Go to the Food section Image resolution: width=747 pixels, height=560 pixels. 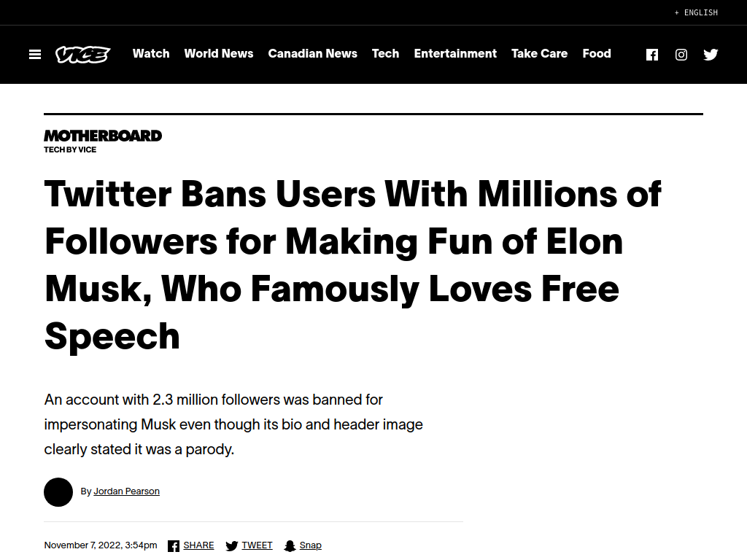pyautogui.click(x=597, y=53)
